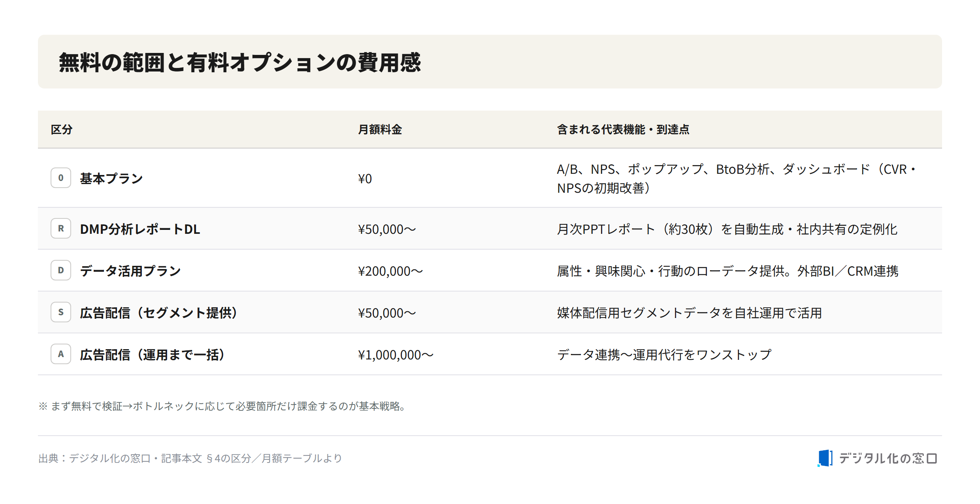Click the 'A' badge for 運用まで一括

click(61, 354)
